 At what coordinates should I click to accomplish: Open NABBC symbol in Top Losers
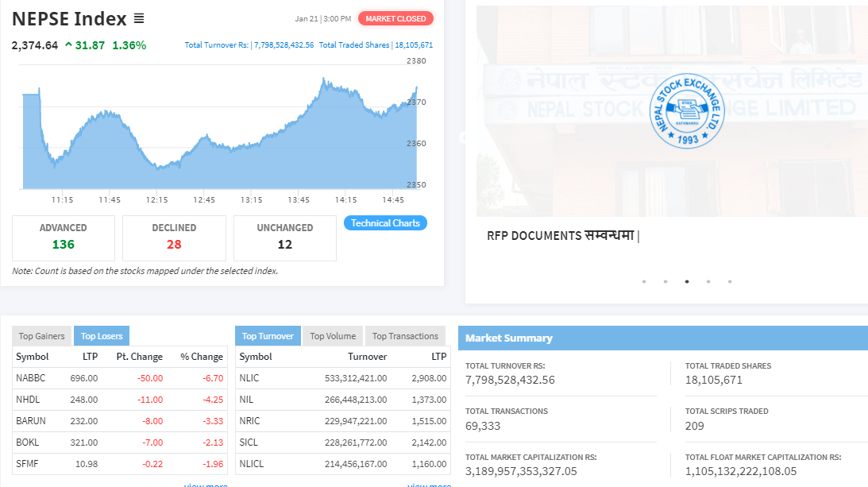[30, 378]
